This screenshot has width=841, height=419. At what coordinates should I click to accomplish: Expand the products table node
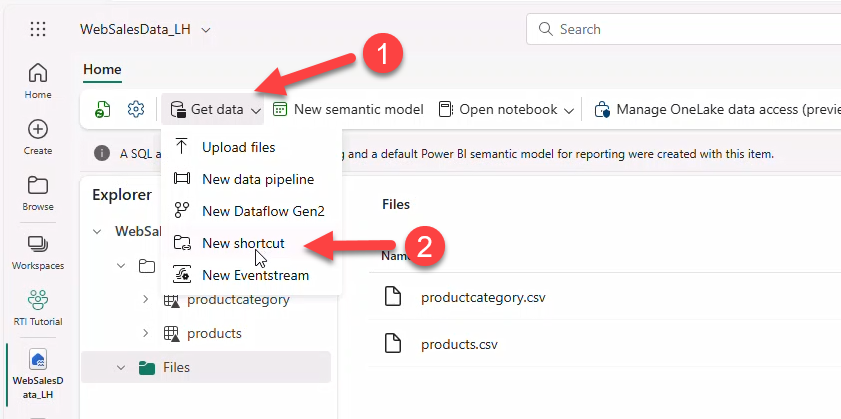coord(146,333)
